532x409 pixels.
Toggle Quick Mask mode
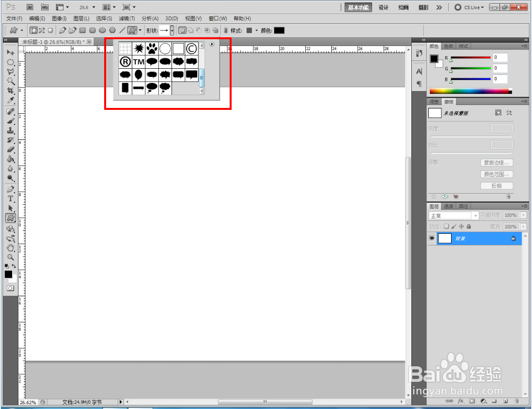11,288
